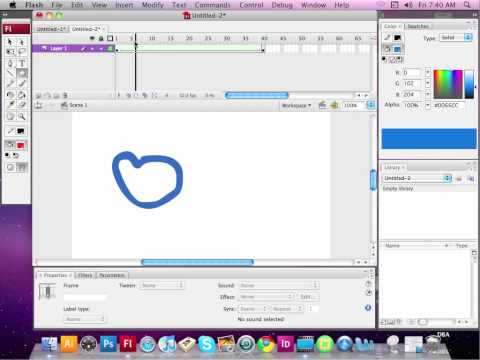Open Photoshop from the Dock
This screenshot has width=480, height=360.
coord(109,344)
